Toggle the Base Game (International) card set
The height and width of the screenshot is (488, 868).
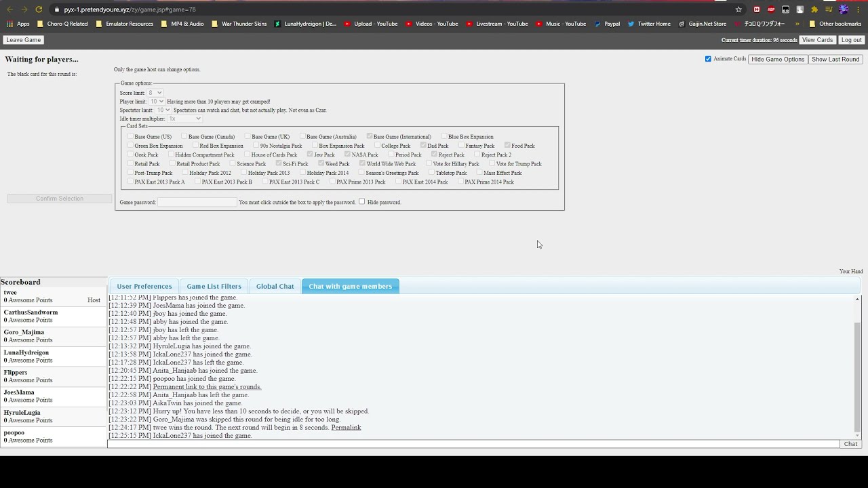tap(370, 136)
